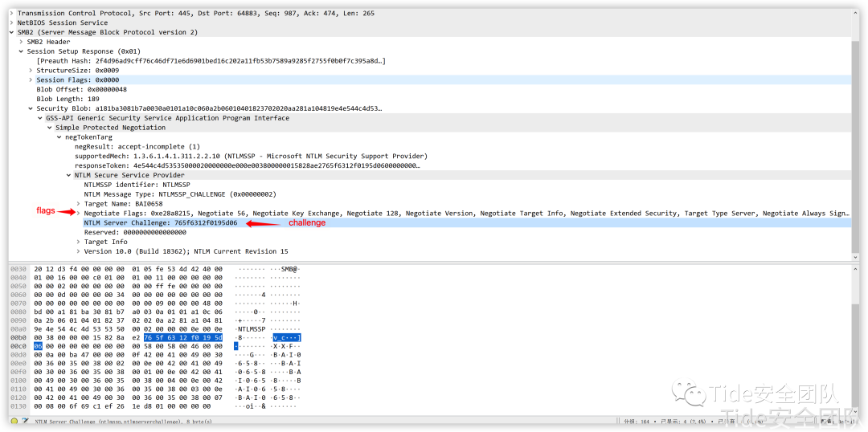Open capture file properties icon in status bar

(x=24, y=422)
